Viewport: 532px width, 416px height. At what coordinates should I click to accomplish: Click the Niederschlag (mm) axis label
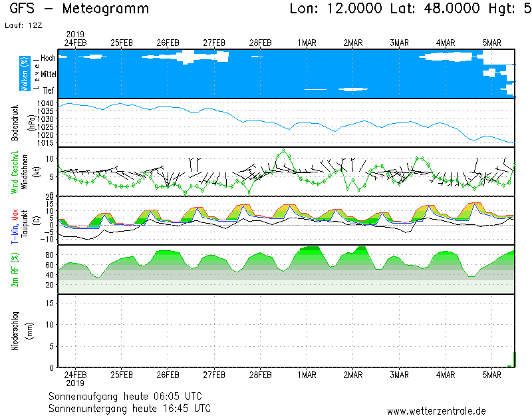tap(15, 331)
